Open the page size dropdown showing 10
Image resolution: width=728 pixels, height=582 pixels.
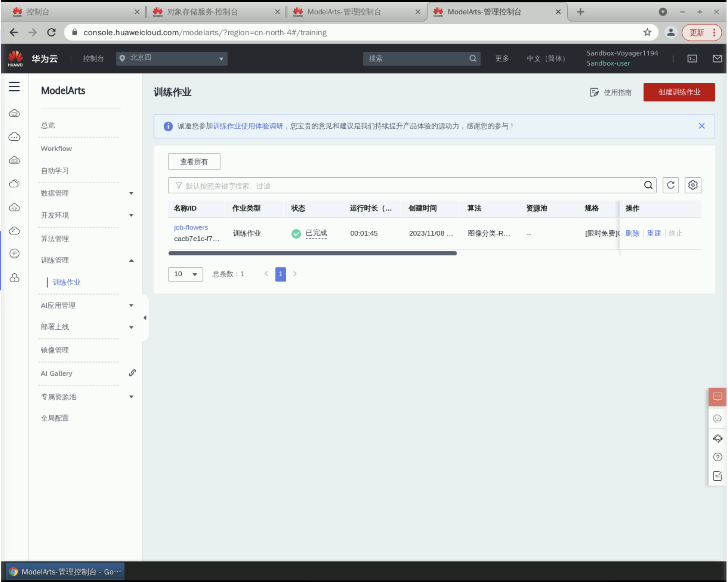point(185,274)
